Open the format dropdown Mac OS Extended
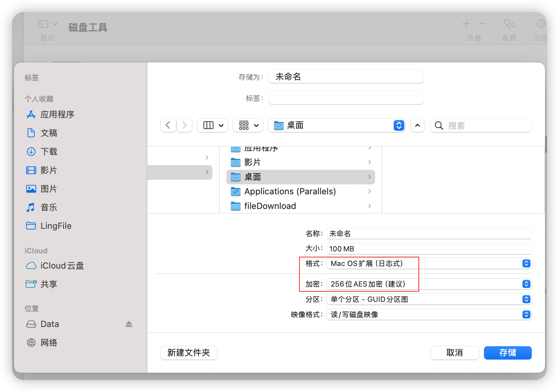This screenshot has height=392, width=559. tap(429, 263)
